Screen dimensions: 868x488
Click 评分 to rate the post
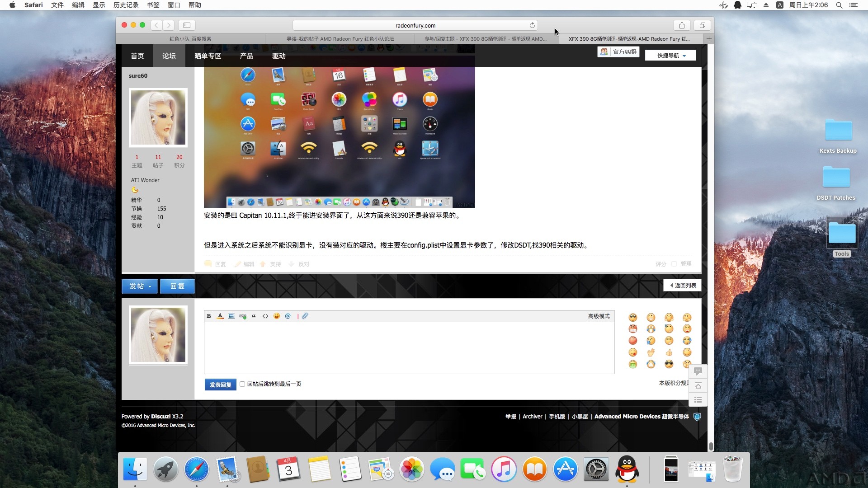pos(661,264)
